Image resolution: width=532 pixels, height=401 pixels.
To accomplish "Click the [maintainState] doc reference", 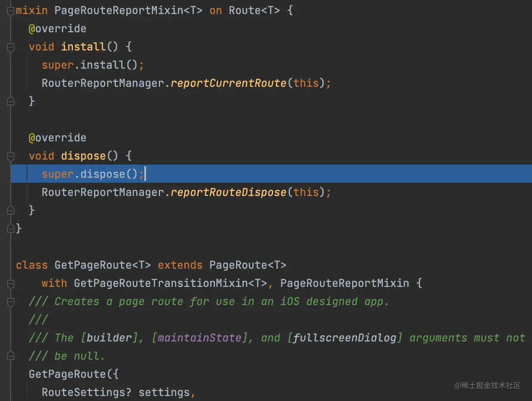I will [x=199, y=338].
